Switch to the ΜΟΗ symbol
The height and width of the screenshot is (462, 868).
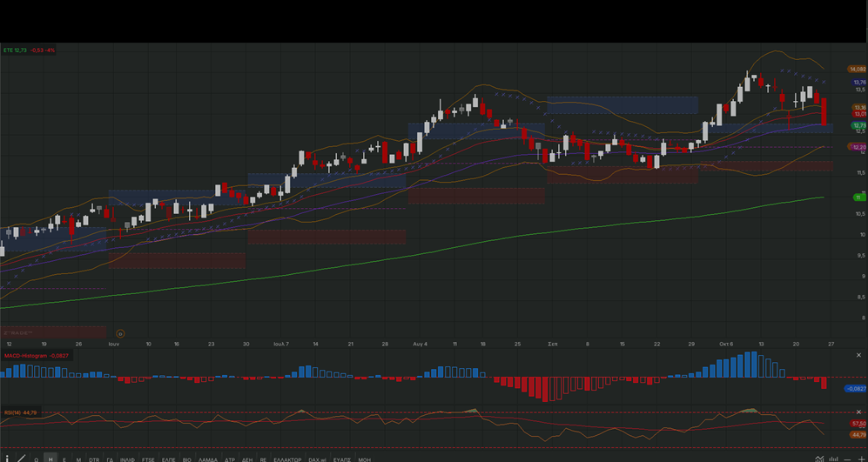click(364, 459)
